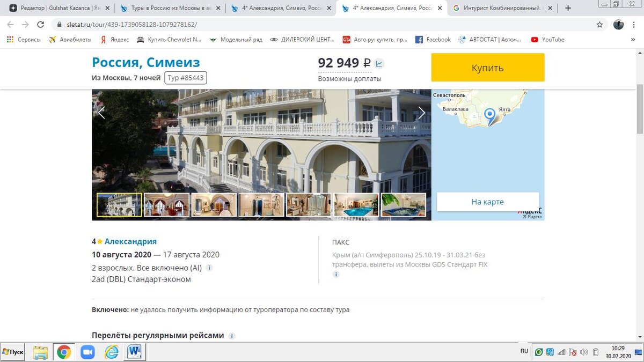The image size is (644, 362).
Task: Open the volume icon in the system tray
Action: pos(585,352)
